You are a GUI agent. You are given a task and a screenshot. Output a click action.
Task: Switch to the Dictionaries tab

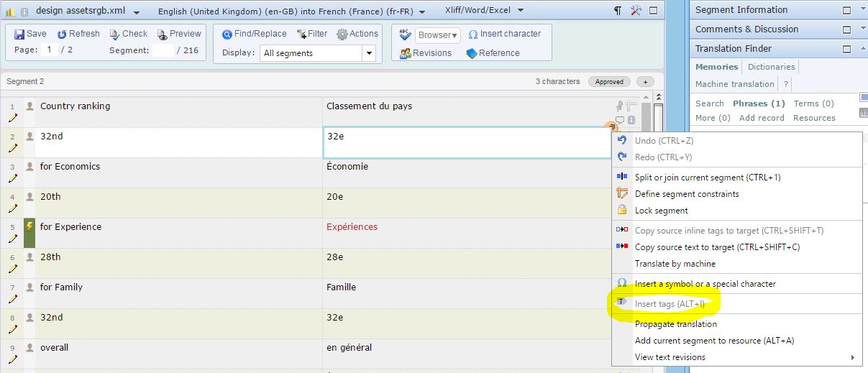pos(771,67)
